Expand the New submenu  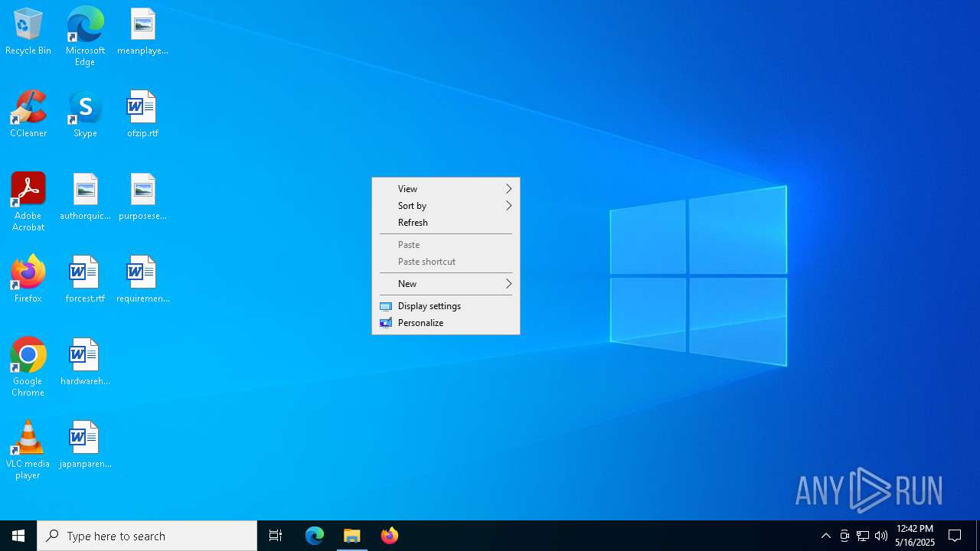click(x=446, y=284)
